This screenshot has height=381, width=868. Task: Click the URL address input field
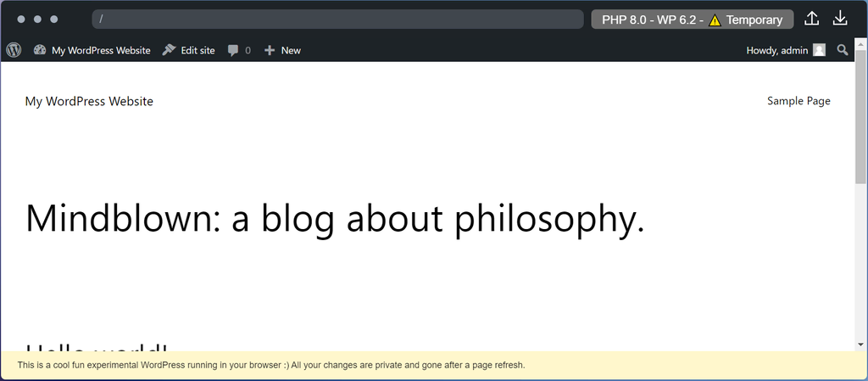pos(337,19)
